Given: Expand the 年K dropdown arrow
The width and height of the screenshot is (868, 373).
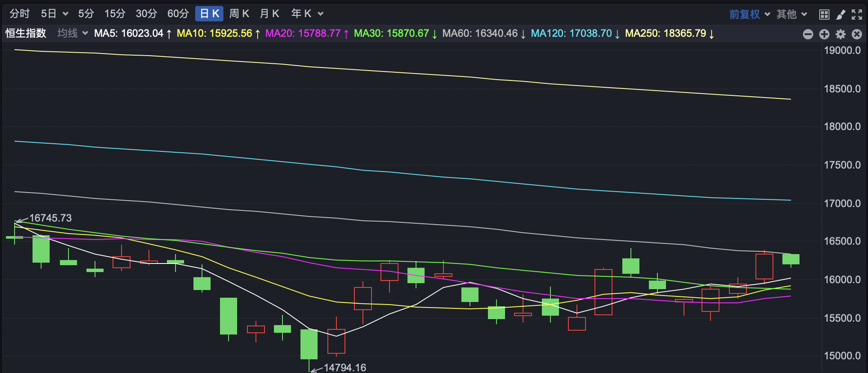Looking at the screenshot, I should point(321,14).
